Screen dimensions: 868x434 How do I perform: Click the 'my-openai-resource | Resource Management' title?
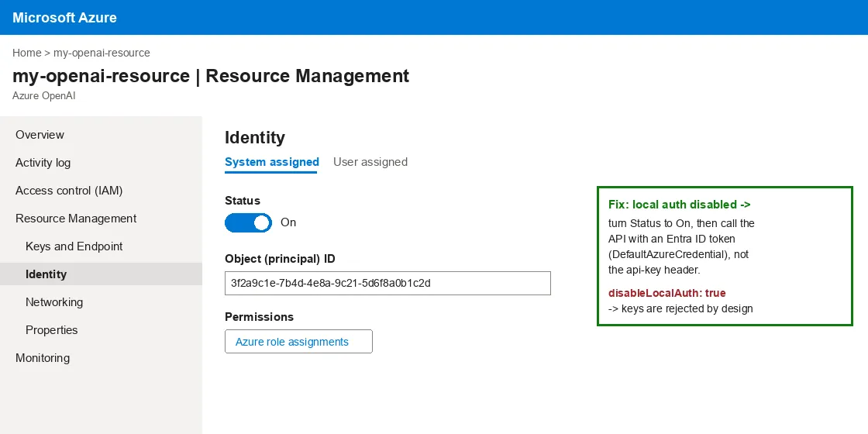pyautogui.click(x=210, y=76)
